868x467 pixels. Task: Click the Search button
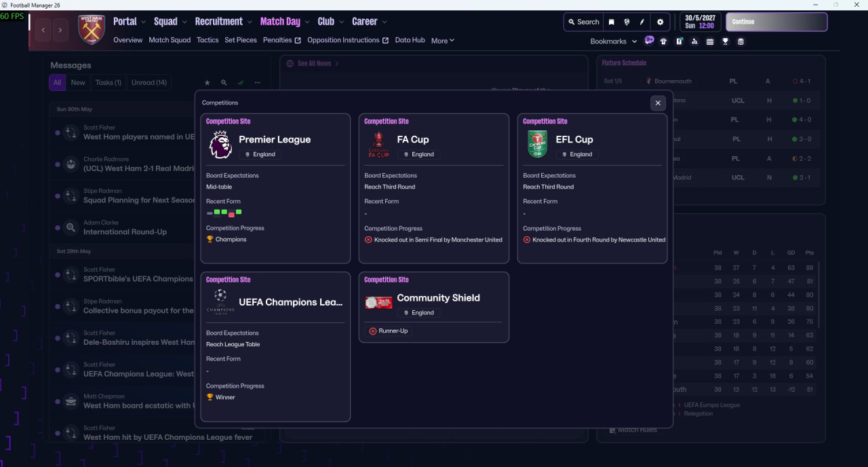point(584,22)
